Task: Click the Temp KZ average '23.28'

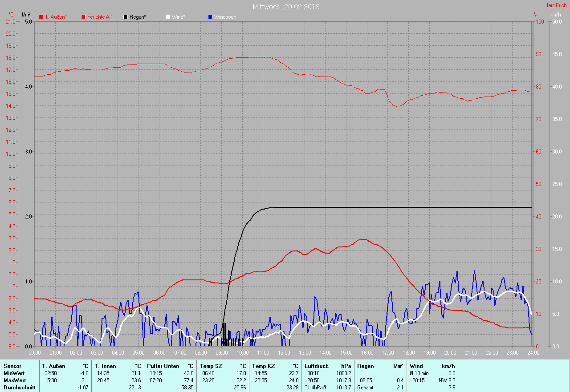Action: tap(292, 388)
